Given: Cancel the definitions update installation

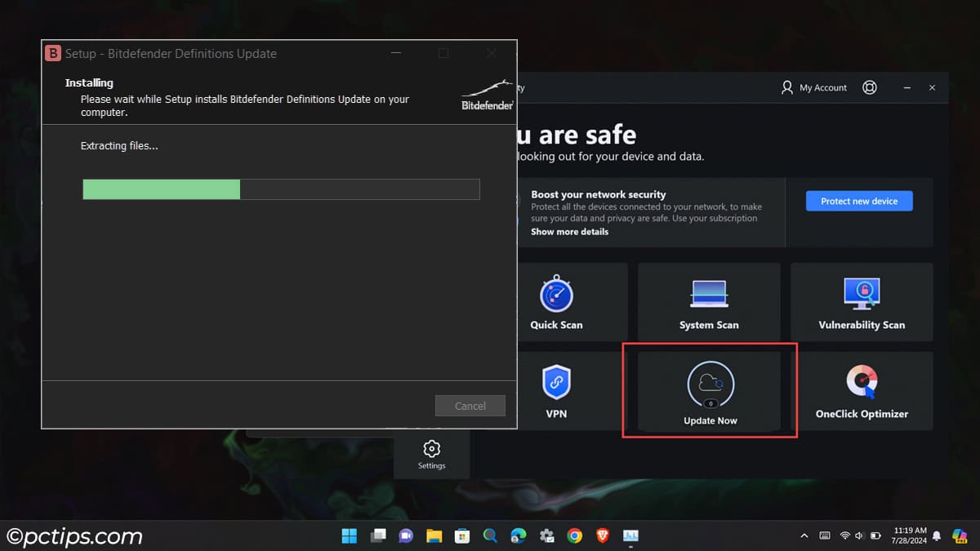Looking at the screenshot, I should click(470, 406).
